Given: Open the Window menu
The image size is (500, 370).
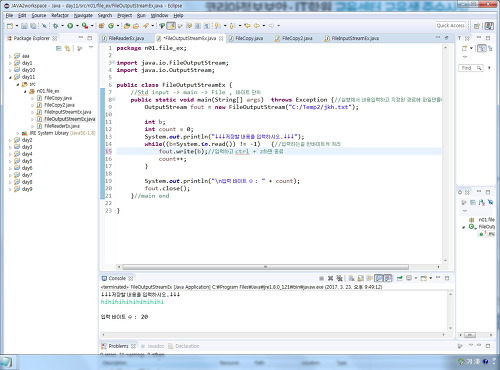Looking at the screenshot, I should (x=159, y=15).
